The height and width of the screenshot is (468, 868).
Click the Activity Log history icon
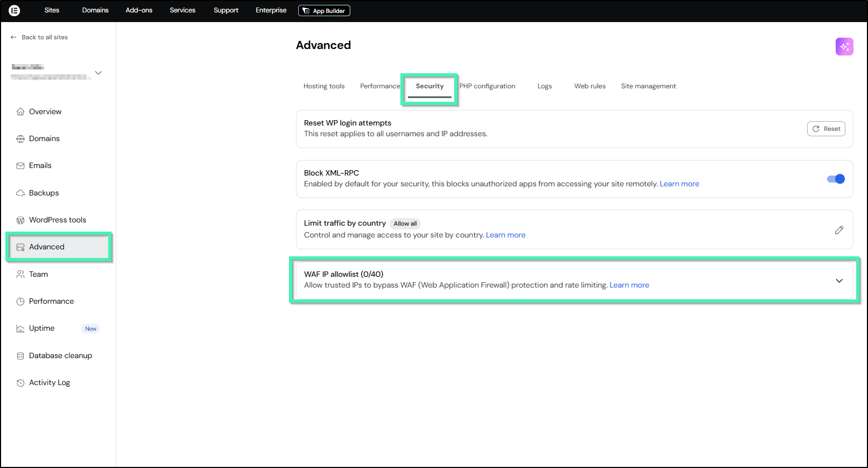[20, 383]
